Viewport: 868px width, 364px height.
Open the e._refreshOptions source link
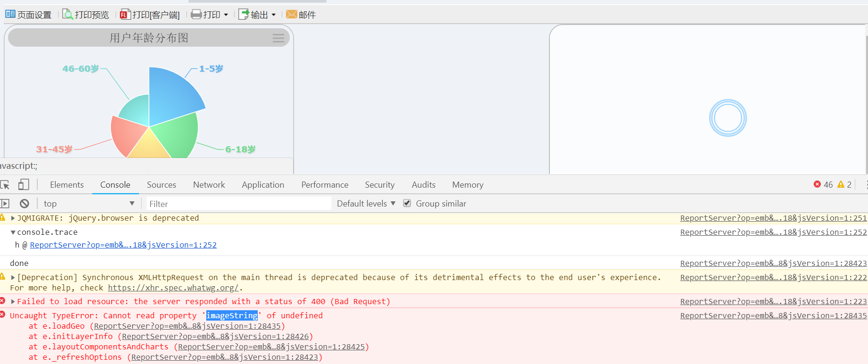click(225, 357)
